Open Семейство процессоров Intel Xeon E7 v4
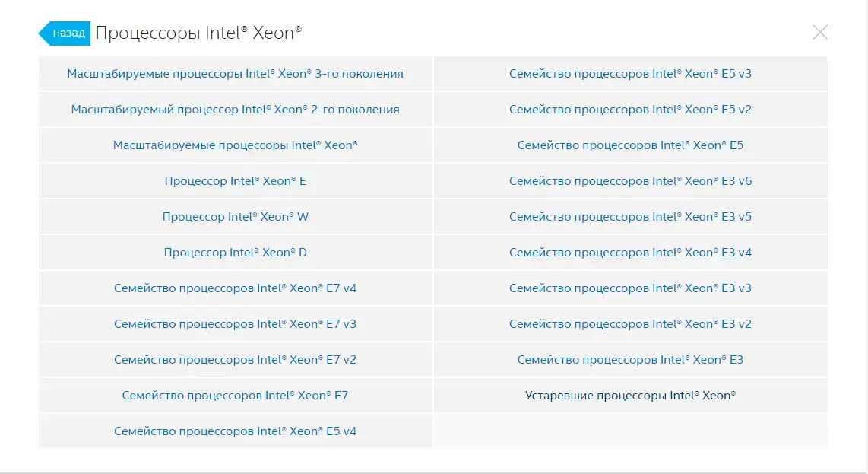This screenshot has width=868, height=474. (236, 288)
